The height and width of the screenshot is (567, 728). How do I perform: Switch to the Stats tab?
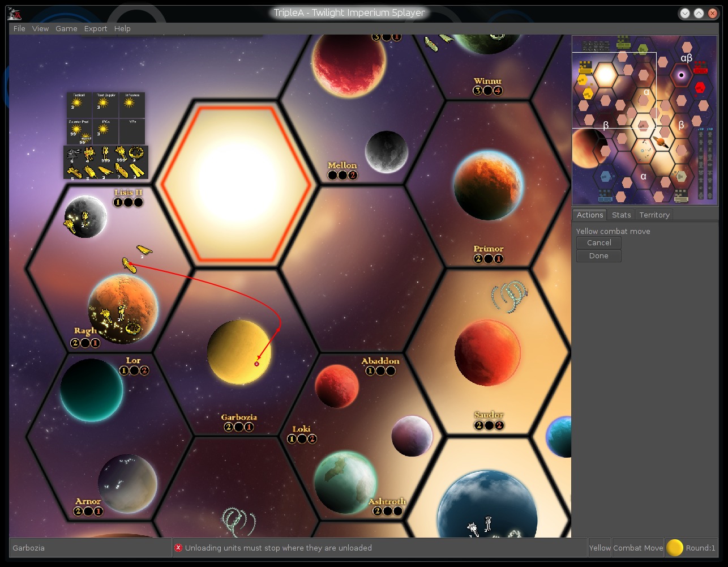click(x=621, y=215)
